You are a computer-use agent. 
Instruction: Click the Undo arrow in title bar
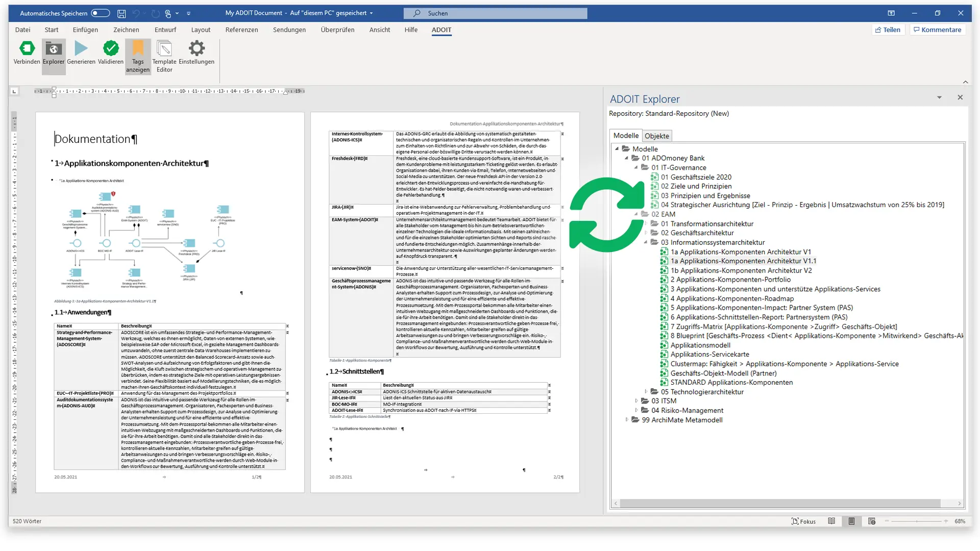tap(136, 13)
